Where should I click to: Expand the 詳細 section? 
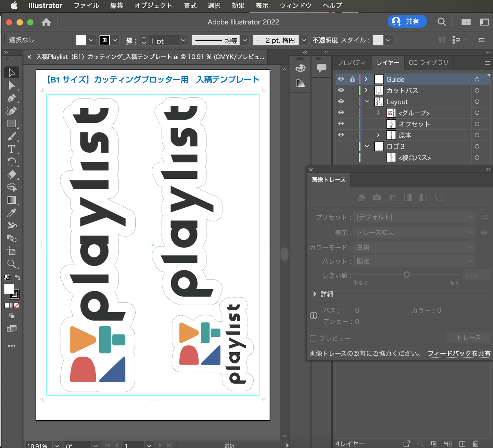(x=315, y=294)
